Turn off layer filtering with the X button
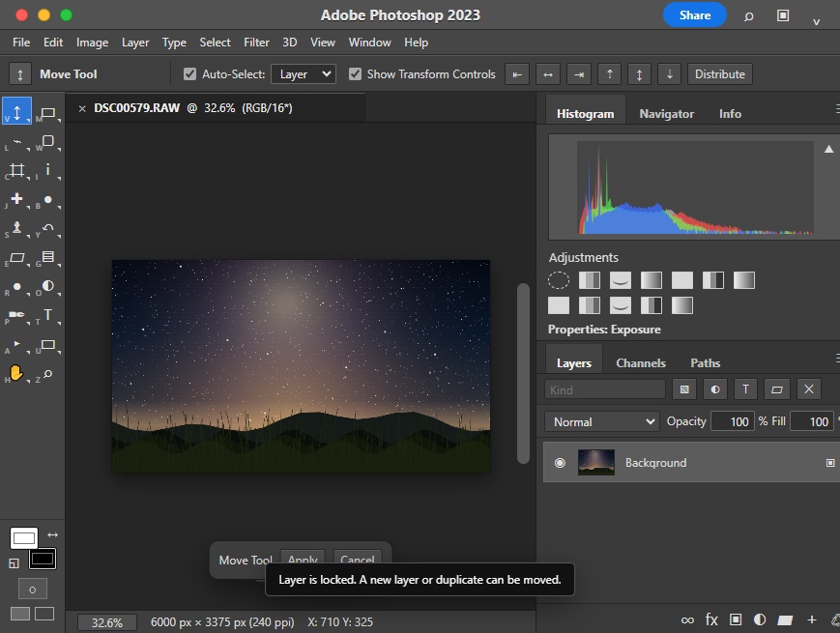 click(x=809, y=389)
